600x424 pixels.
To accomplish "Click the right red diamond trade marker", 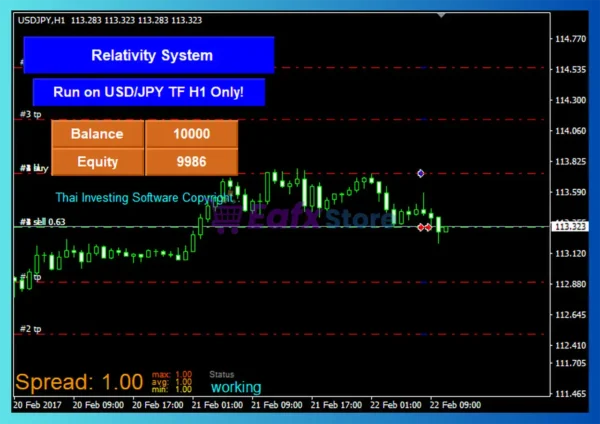I will click(x=429, y=227).
